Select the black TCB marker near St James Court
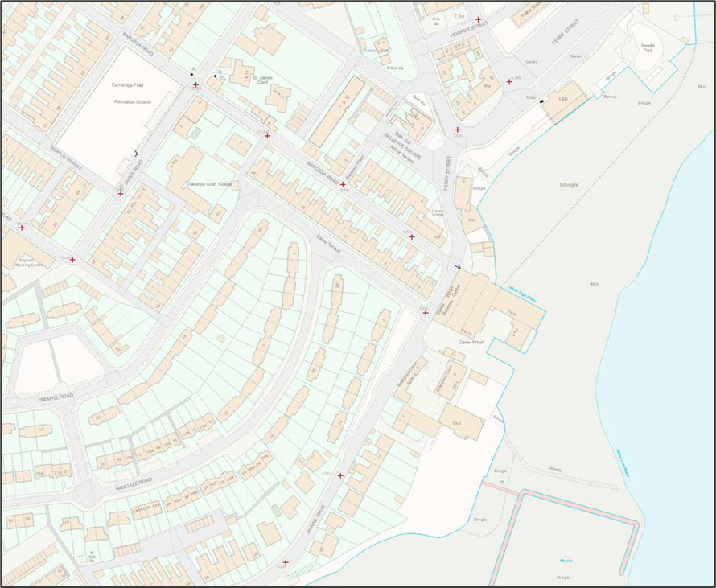Viewport: 716px width, 588px height. [215, 76]
